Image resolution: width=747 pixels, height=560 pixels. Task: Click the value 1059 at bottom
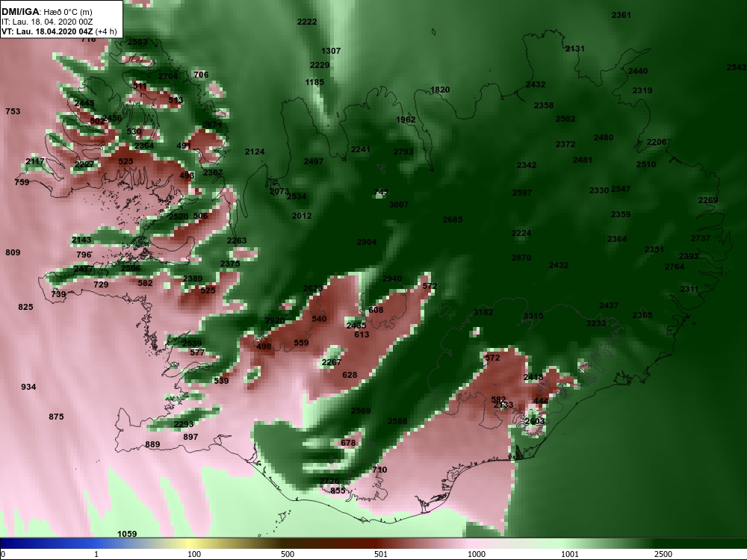point(127,534)
